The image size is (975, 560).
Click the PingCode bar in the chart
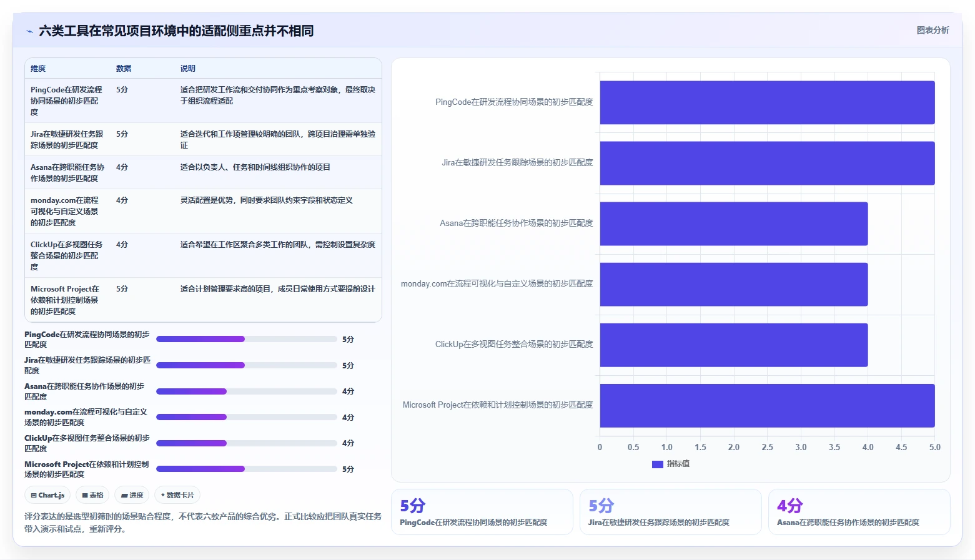767,102
